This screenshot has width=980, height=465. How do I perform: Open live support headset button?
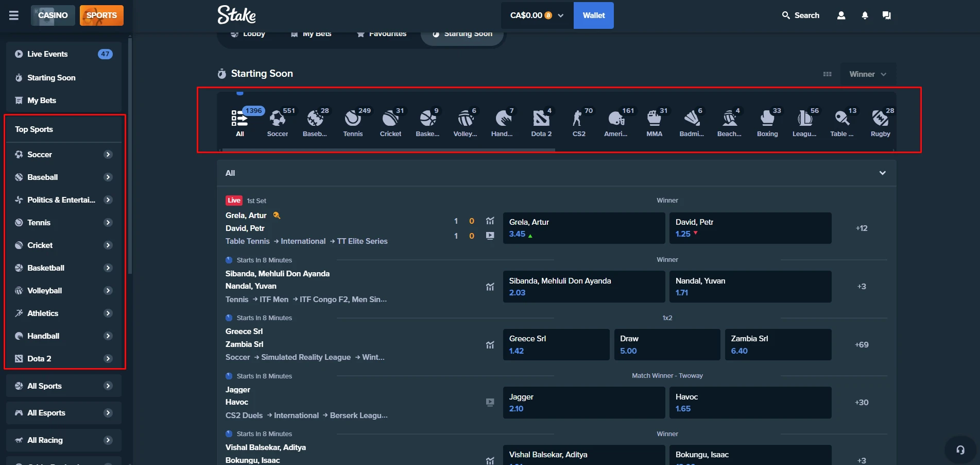click(960, 450)
